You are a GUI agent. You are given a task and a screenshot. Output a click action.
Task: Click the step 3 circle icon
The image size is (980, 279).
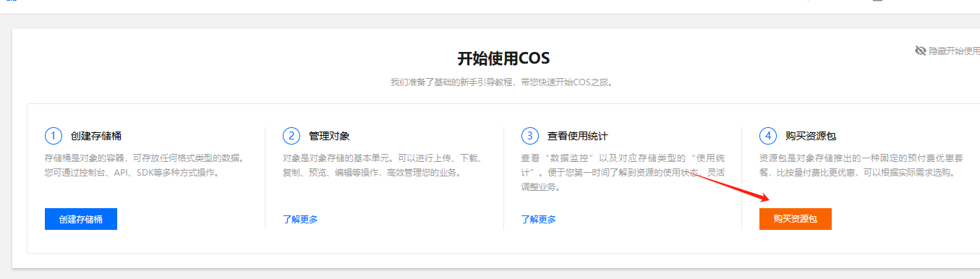530,136
